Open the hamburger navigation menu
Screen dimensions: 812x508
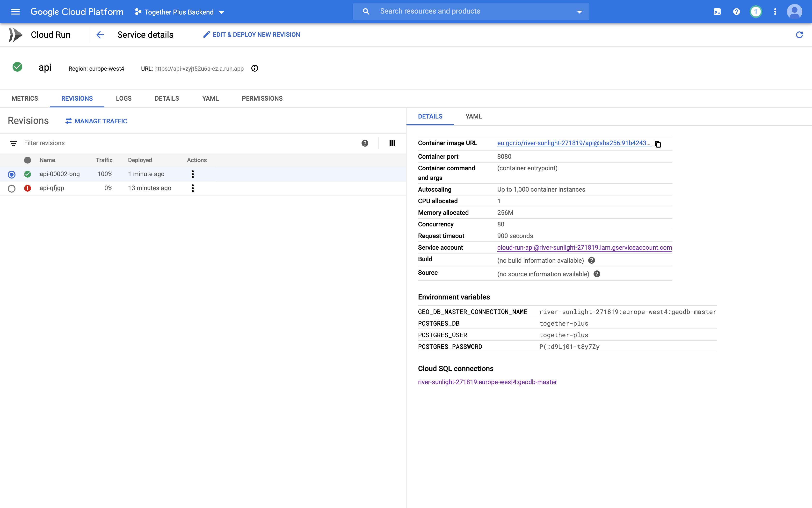(x=15, y=12)
